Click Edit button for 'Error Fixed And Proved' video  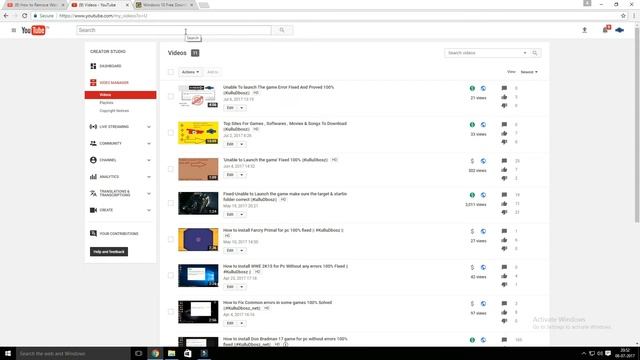(x=230, y=108)
